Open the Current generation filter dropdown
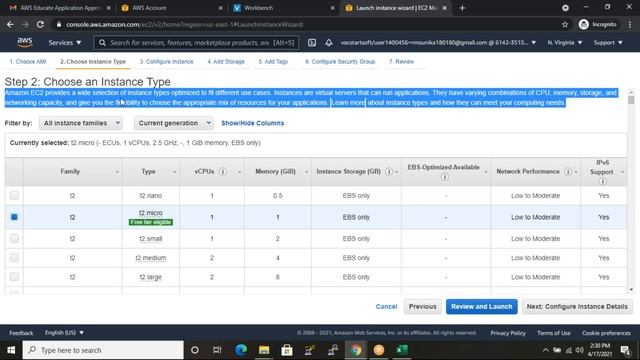 click(173, 123)
